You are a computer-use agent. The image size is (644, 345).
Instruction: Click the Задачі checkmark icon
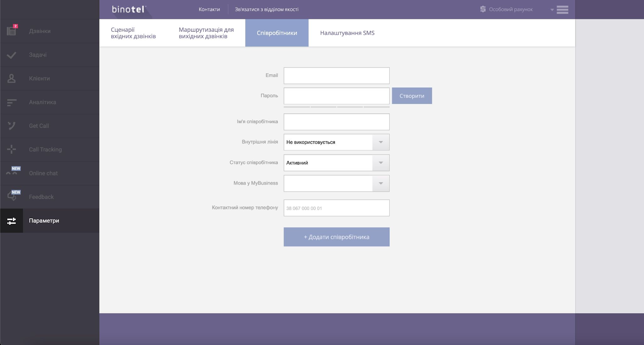pos(12,55)
